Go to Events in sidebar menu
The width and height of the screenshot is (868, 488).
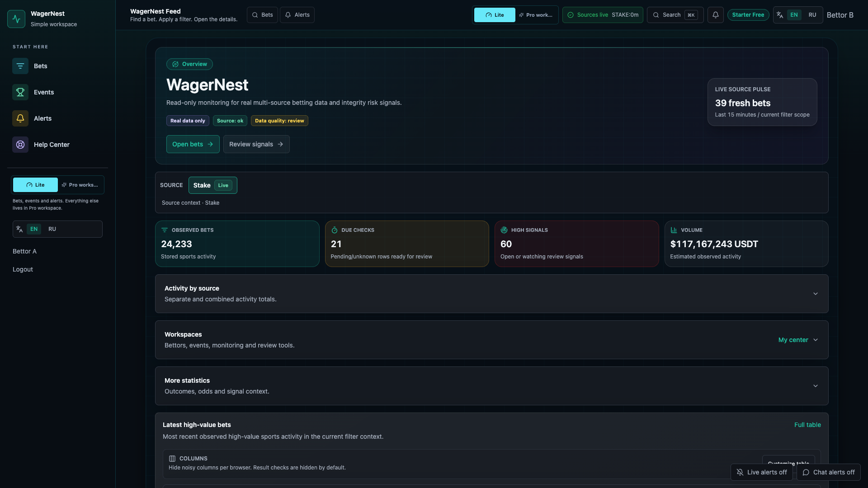pos(57,92)
